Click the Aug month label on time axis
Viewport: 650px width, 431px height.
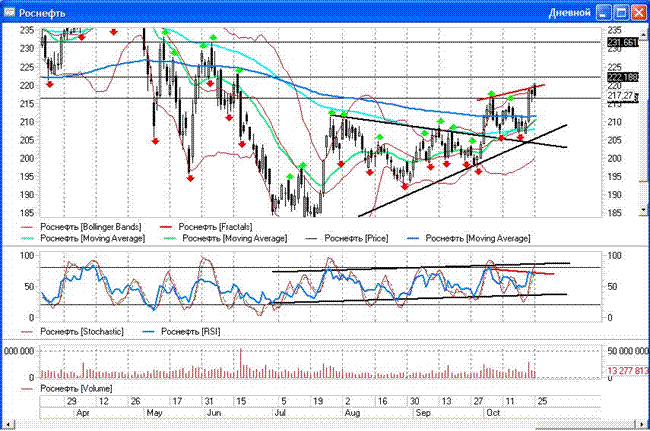pyautogui.click(x=352, y=413)
